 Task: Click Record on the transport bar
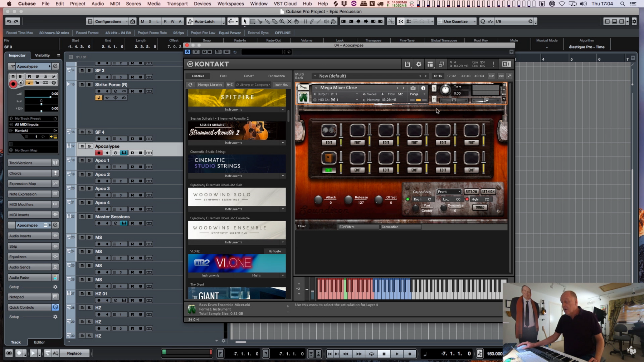click(x=410, y=354)
